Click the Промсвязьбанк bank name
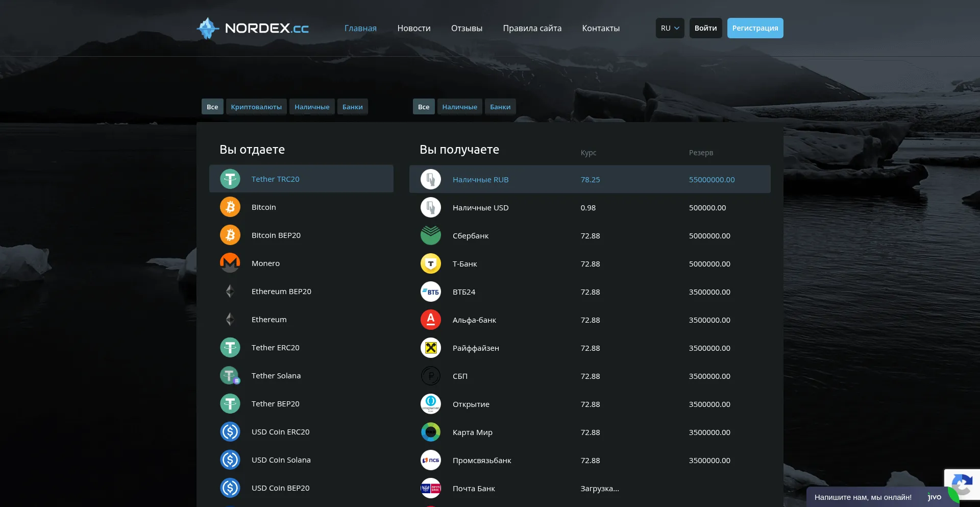 pos(482,461)
